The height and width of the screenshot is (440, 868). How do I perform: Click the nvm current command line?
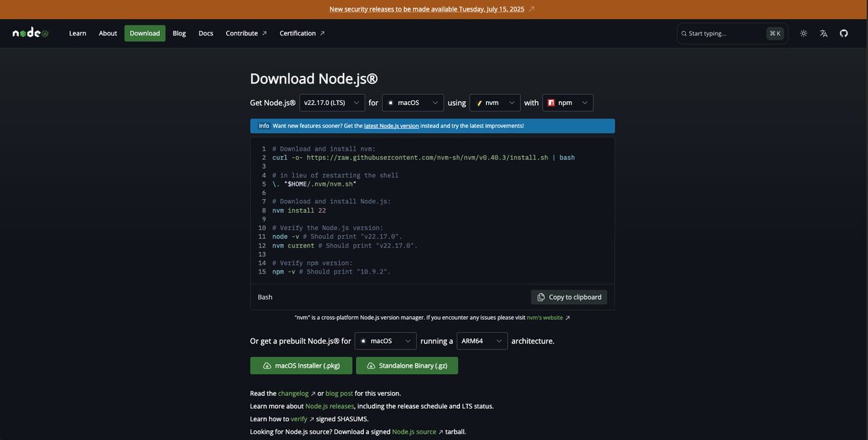pyautogui.click(x=345, y=246)
